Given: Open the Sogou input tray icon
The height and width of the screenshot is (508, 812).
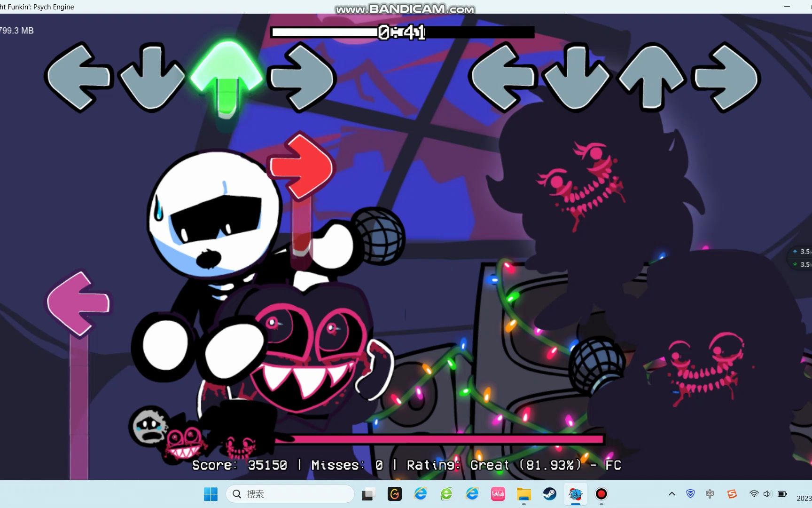Looking at the screenshot, I should click(x=732, y=494).
